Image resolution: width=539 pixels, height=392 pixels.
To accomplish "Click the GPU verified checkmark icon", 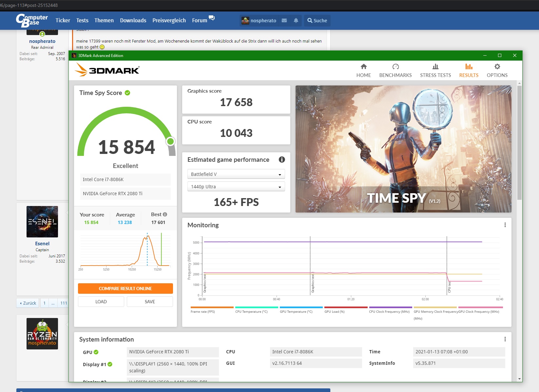I will pos(96,352).
